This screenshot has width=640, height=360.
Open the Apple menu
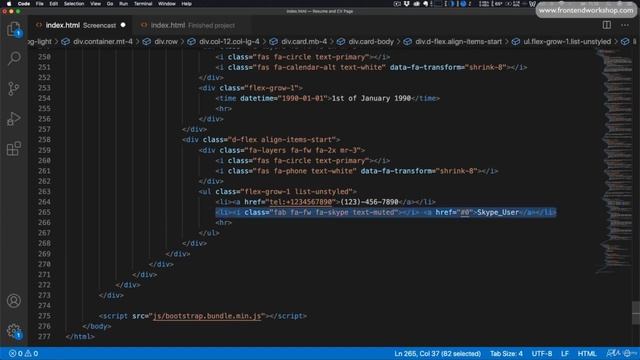pos(9,4)
